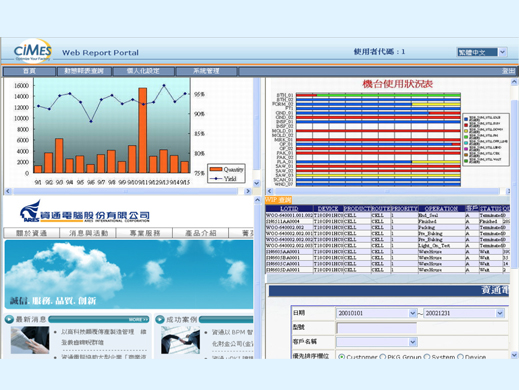The width and height of the screenshot is (519, 390).
Task: Sort by the OPERATION column header
Action: coord(441,209)
